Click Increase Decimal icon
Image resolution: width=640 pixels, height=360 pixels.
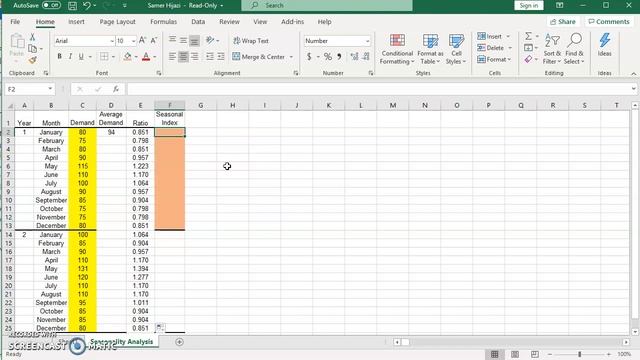[x=354, y=57]
